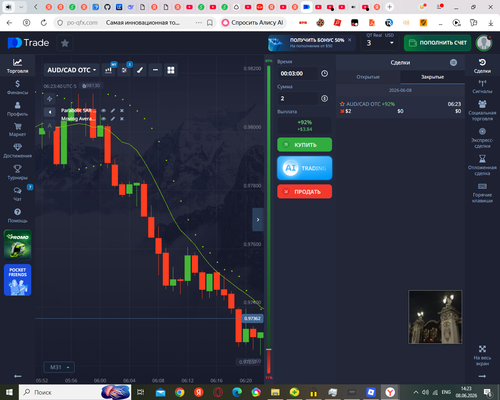Viewport: 500px width, 400px height.
Task: Open the Pocket Friends banner
Action: 18,280
